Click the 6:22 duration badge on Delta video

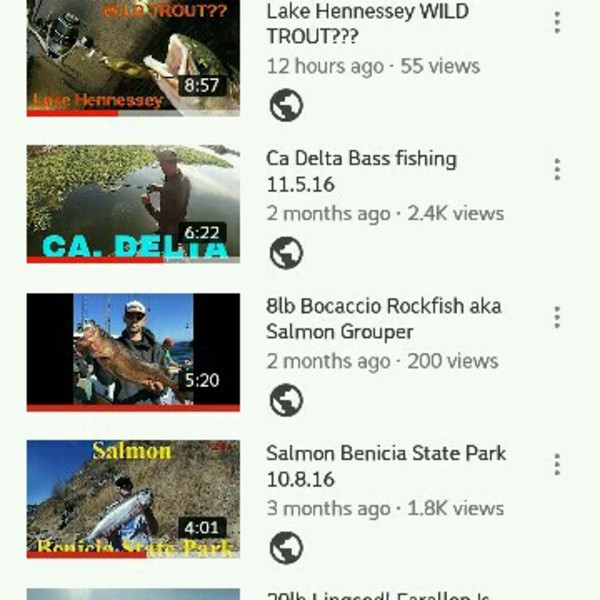point(202,232)
